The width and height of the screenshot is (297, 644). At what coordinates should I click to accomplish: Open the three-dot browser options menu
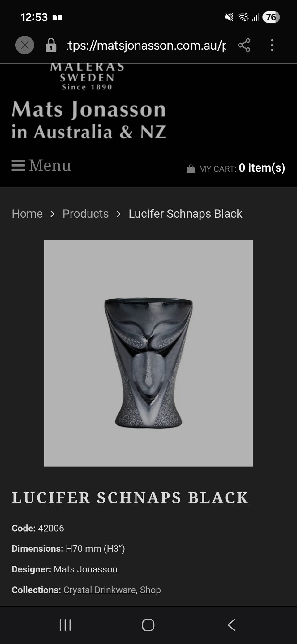click(272, 45)
